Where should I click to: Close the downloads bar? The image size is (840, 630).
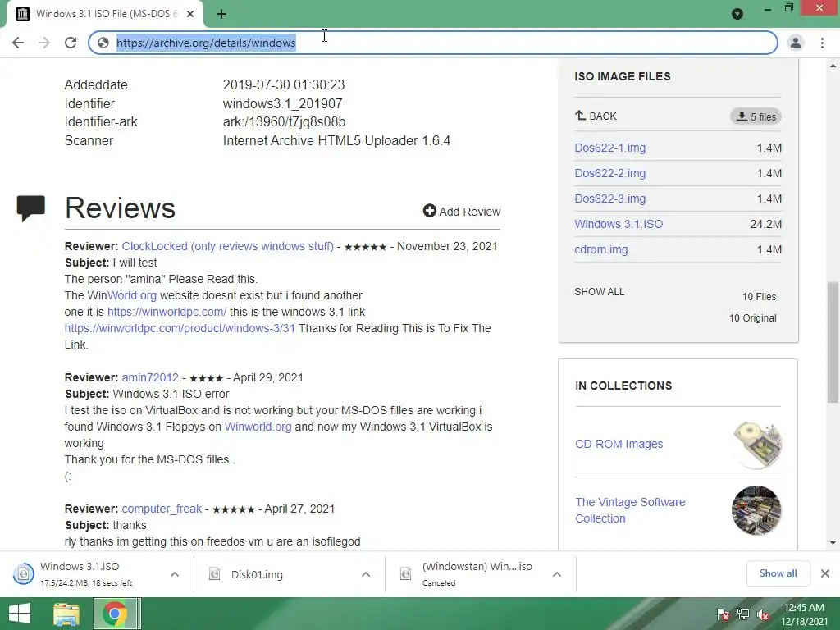coord(825,573)
